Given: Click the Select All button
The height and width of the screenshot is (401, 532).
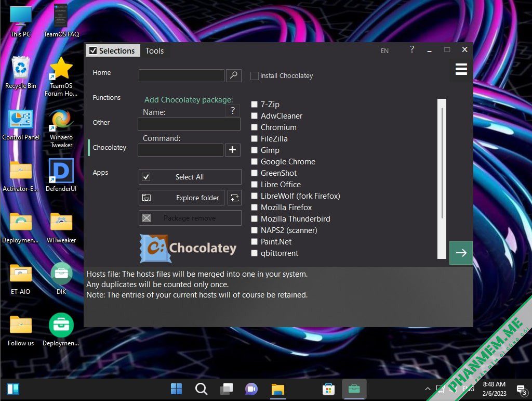Looking at the screenshot, I should pos(190,177).
